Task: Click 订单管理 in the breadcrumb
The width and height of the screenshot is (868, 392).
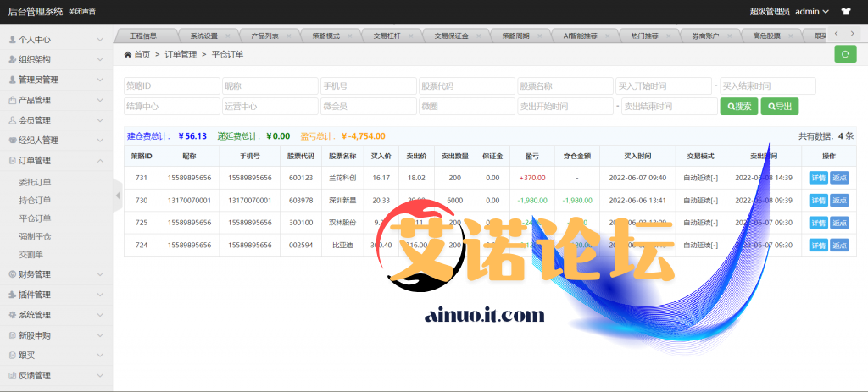Action: [181, 54]
